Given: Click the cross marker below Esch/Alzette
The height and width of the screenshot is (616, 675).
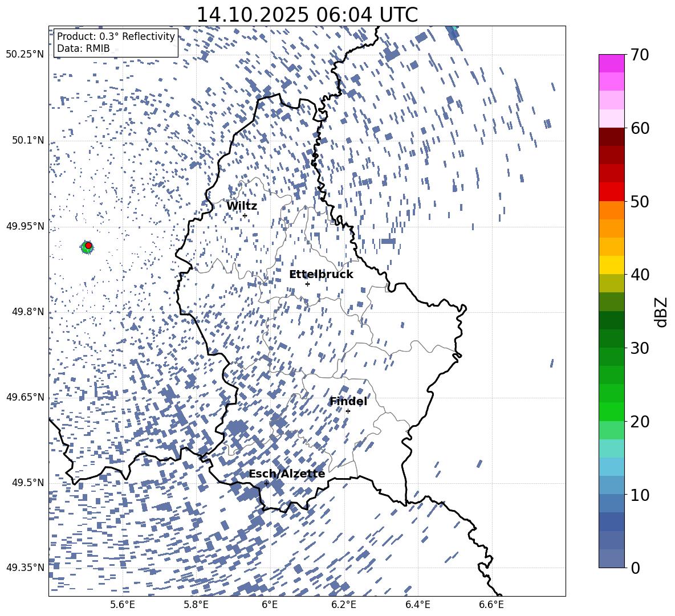Looking at the screenshot, I should tap(266, 483).
